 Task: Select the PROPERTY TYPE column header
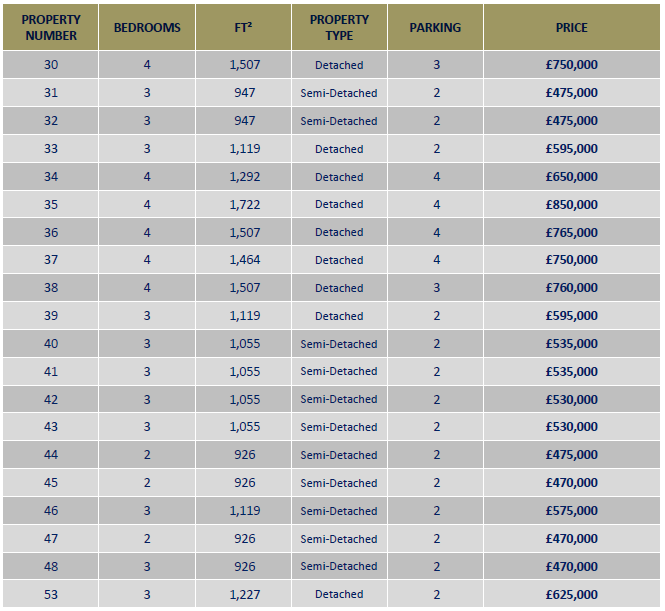click(339, 27)
